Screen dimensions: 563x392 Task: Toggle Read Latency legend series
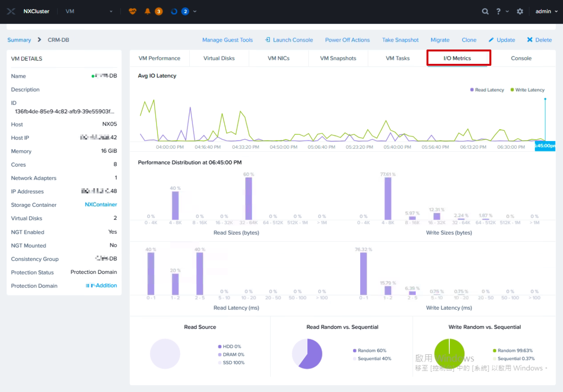(x=487, y=90)
